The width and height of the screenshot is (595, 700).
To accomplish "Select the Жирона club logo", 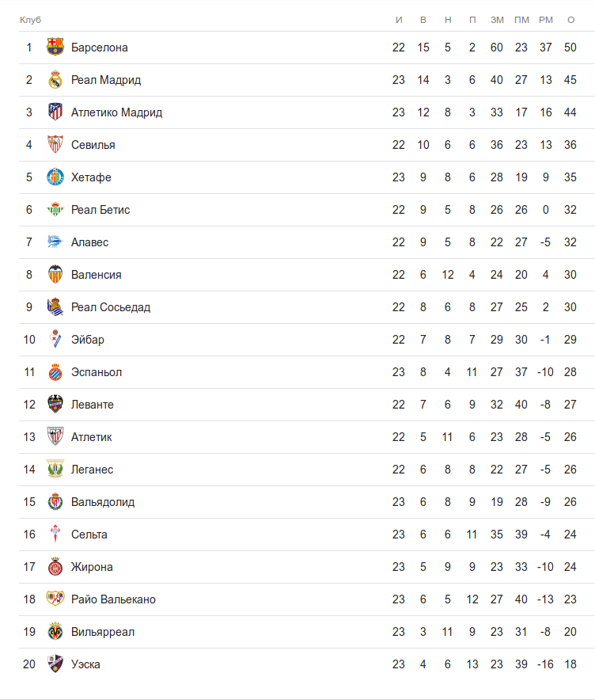I will 55,567.
